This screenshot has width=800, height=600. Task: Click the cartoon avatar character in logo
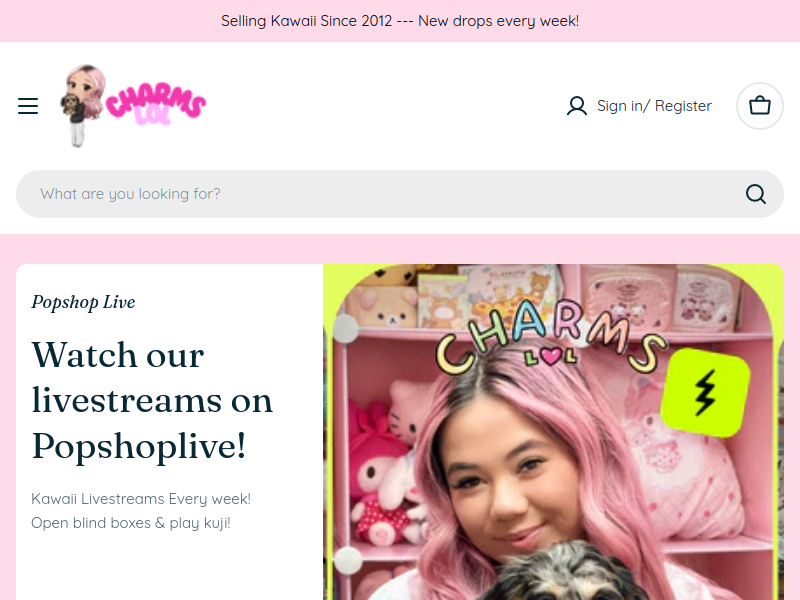83,106
